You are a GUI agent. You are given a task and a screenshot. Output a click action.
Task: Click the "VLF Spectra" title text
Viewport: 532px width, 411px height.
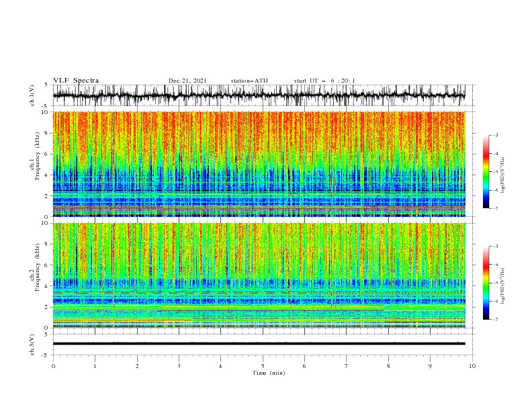pos(76,81)
